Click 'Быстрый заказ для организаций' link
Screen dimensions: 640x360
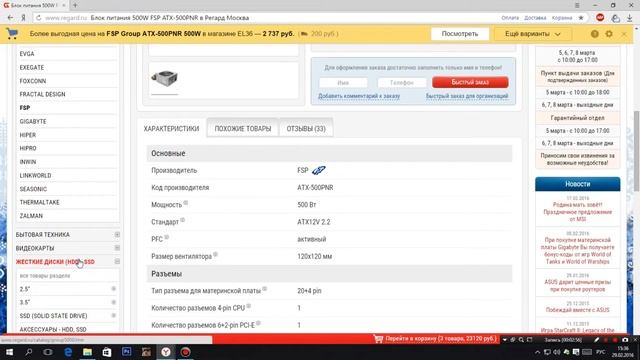pos(467,96)
